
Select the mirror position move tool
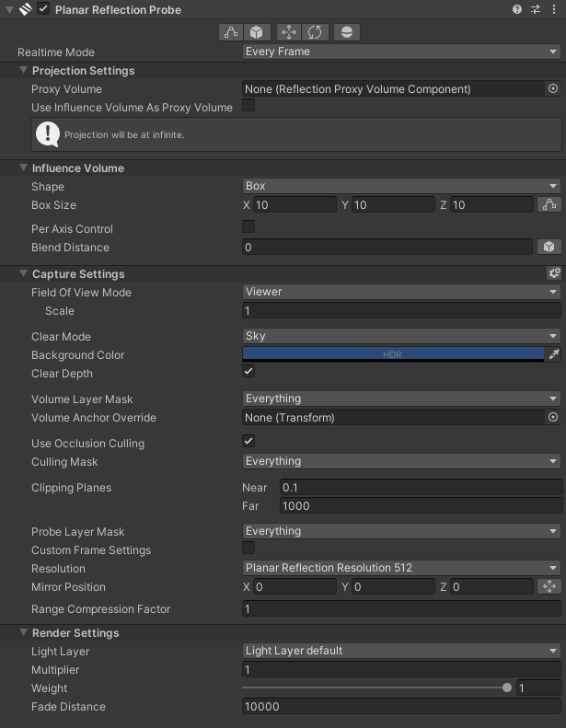coord(289,32)
